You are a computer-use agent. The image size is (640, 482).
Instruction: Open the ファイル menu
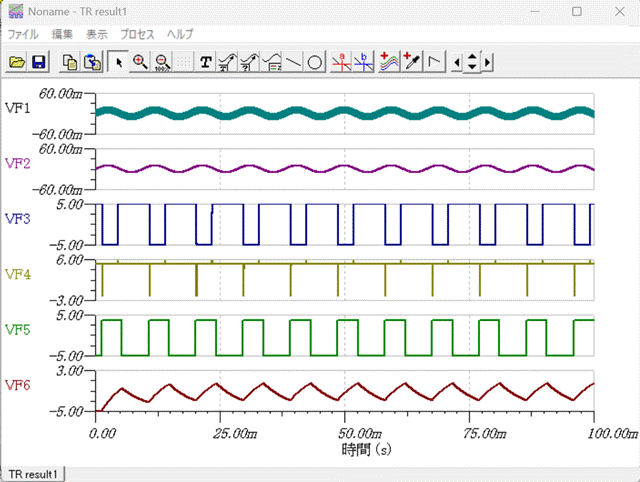coord(25,34)
